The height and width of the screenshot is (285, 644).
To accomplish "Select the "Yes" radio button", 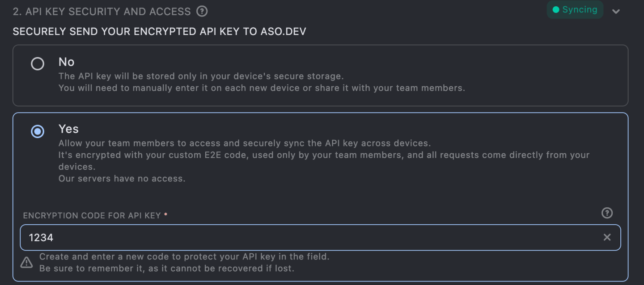I will [x=38, y=131].
